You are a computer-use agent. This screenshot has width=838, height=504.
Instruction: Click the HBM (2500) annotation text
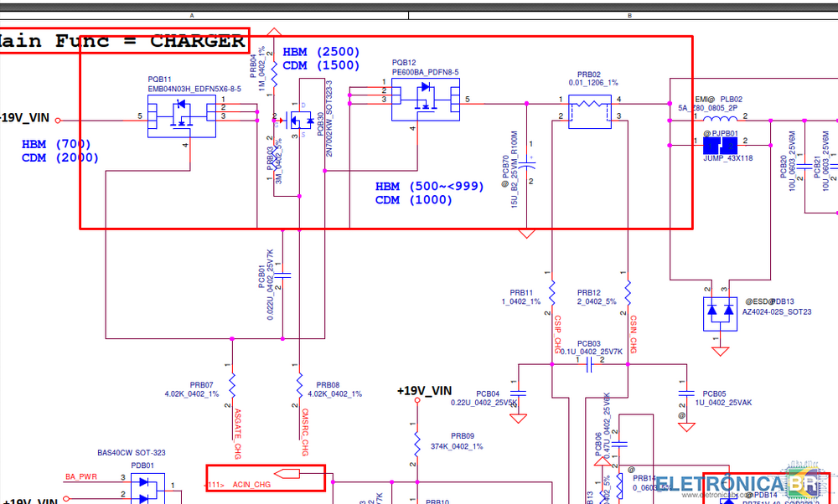click(x=321, y=52)
